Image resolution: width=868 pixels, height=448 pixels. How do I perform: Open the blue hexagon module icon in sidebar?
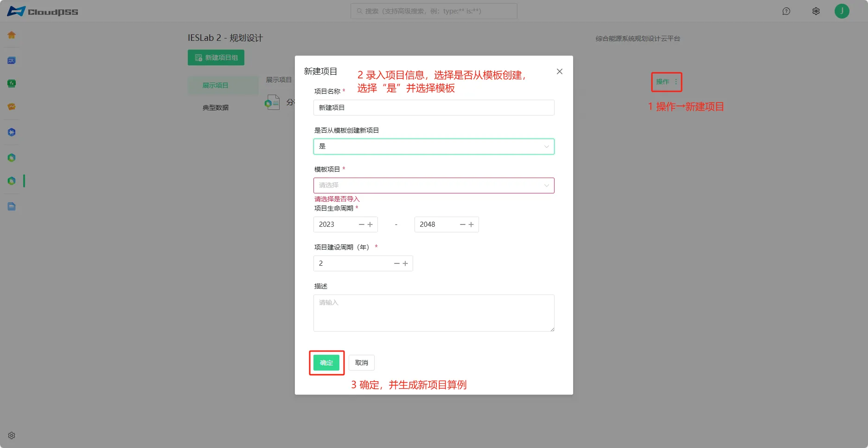click(12, 132)
